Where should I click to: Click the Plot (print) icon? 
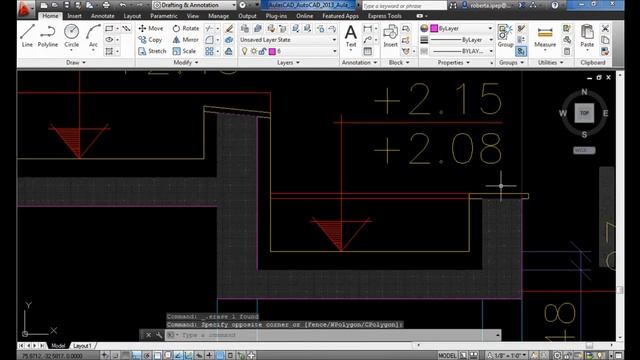106,5
